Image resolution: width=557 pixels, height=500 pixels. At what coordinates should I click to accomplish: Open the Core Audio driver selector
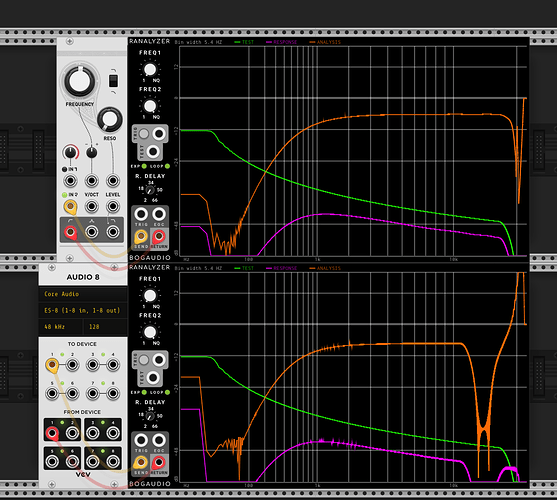pyautogui.click(x=83, y=294)
